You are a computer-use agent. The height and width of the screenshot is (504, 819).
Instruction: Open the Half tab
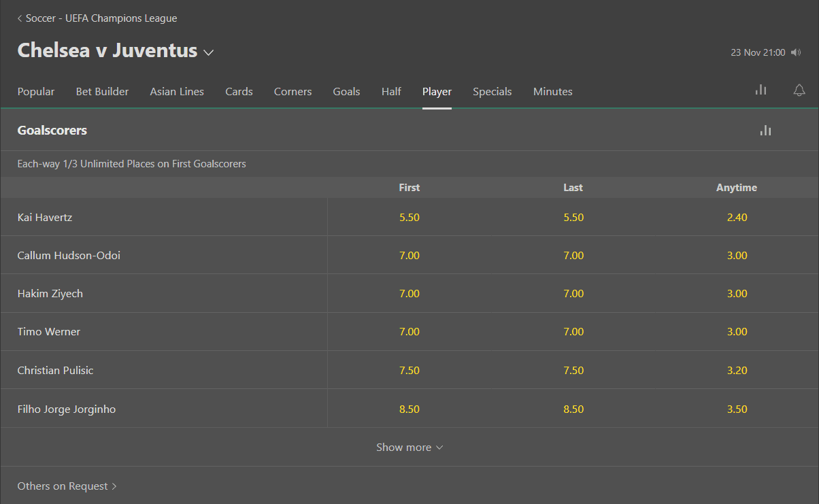click(391, 92)
